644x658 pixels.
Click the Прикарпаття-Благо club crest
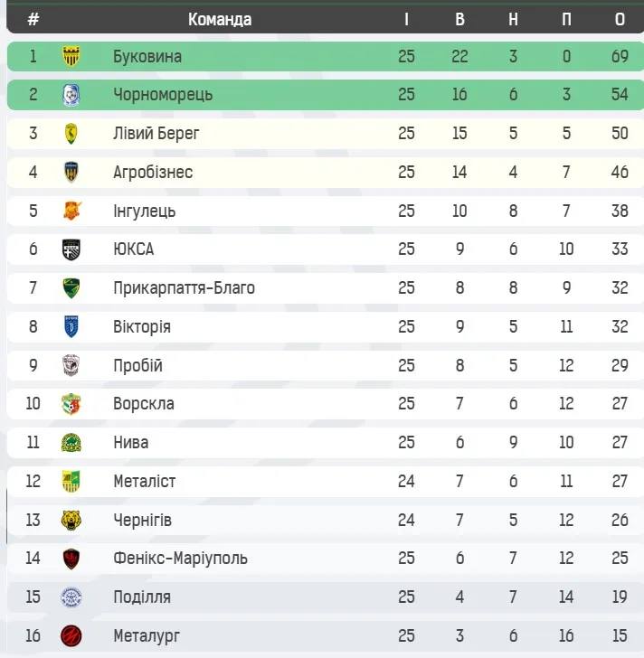coord(71,288)
